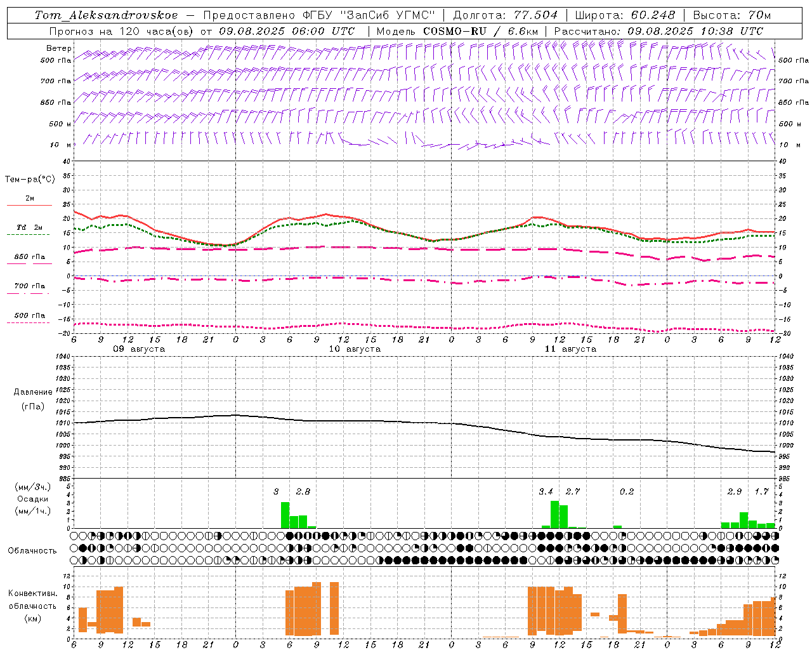The width and height of the screenshot is (812, 650).
Task: Click the '(гПа)' pressure unit label
Action: click(x=33, y=406)
